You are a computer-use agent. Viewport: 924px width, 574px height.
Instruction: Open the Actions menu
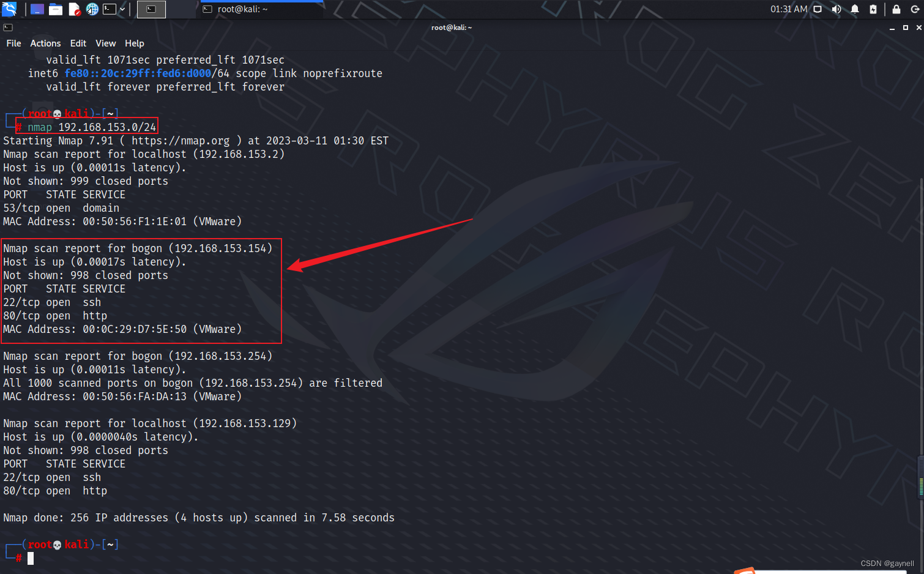[45, 43]
